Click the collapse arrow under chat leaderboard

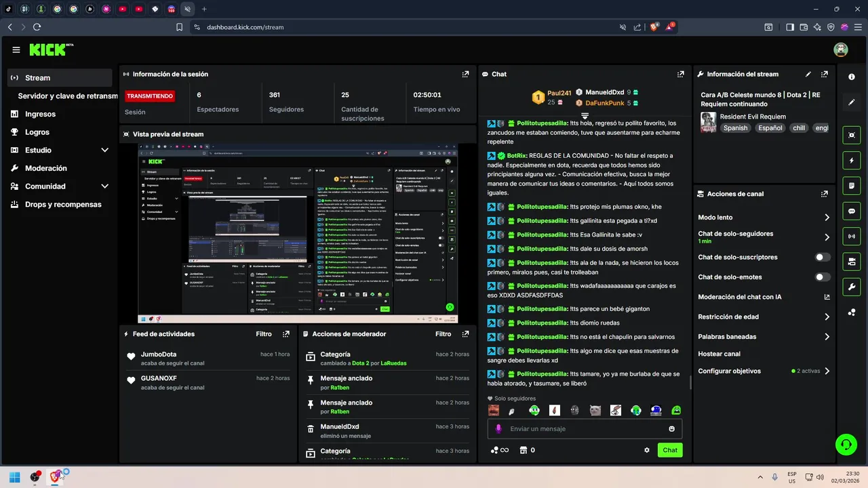[585, 115]
